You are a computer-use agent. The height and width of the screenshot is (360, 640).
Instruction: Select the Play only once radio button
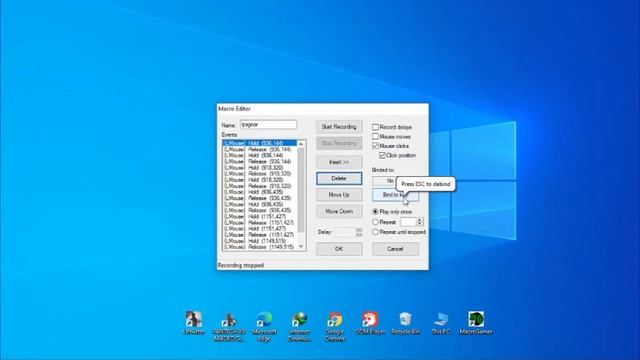point(375,212)
